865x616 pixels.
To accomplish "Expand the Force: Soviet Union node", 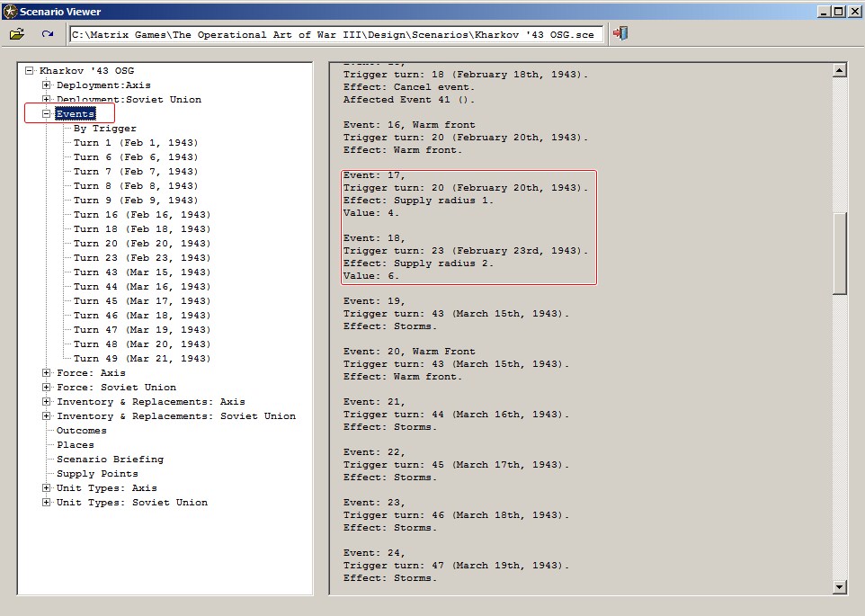I will [x=47, y=388].
